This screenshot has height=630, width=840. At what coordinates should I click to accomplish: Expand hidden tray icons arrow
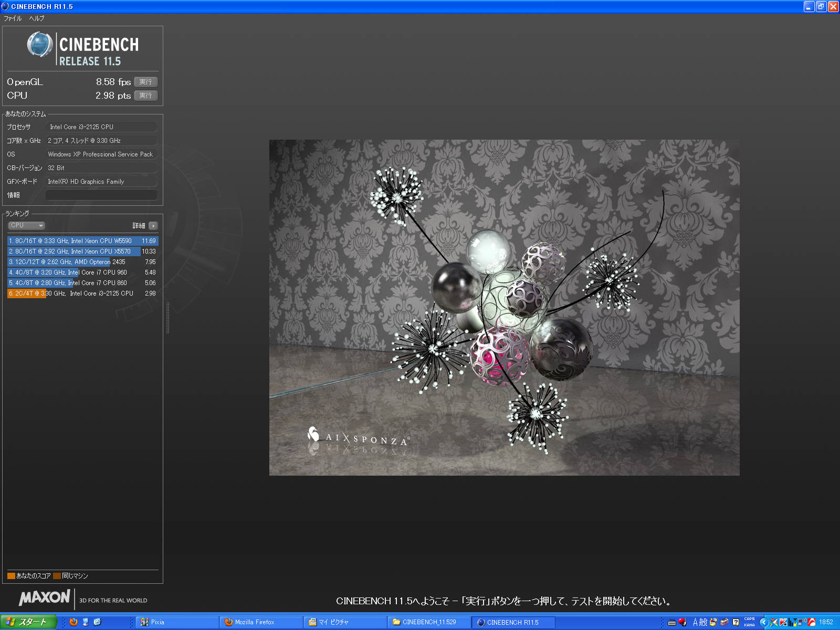[764, 622]
